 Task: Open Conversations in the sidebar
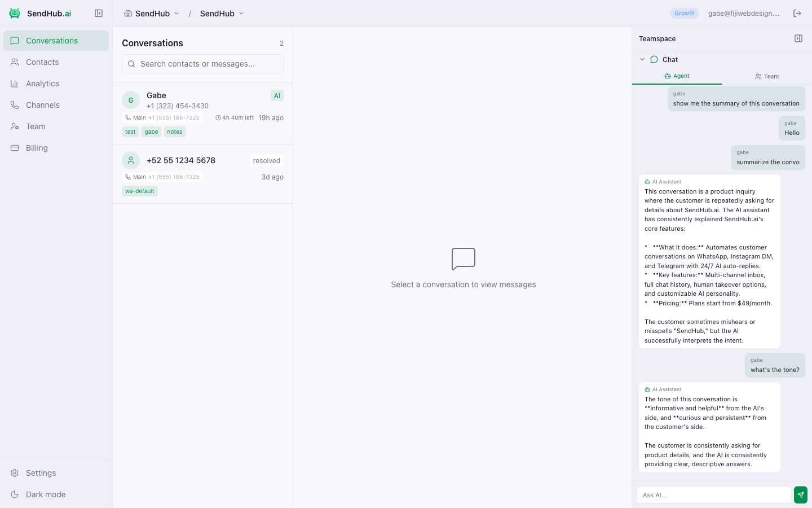[x=56, y=41]
